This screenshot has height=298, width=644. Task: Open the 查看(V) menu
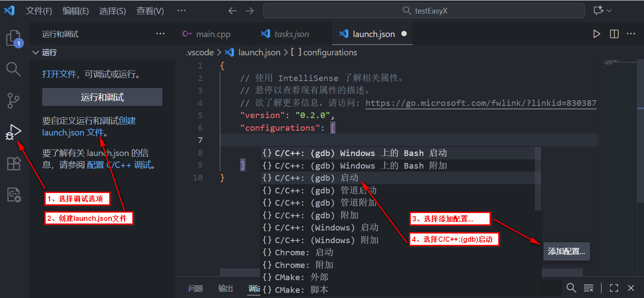[x=150, y=11]
